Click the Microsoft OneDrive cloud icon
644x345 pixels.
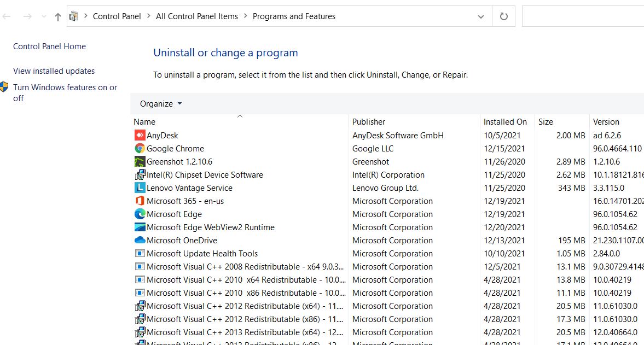click(x=140, y=240)
